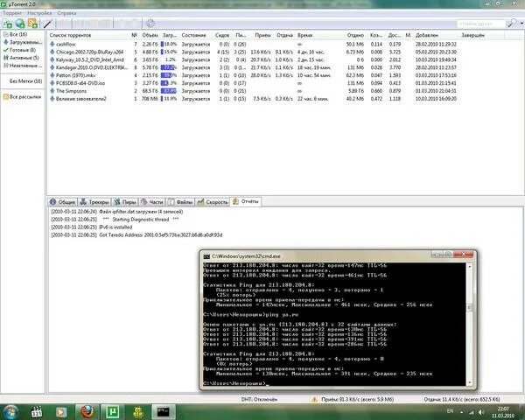Click the system tray volume icon
Screen dimensions: 525x420
coord(480,412)
